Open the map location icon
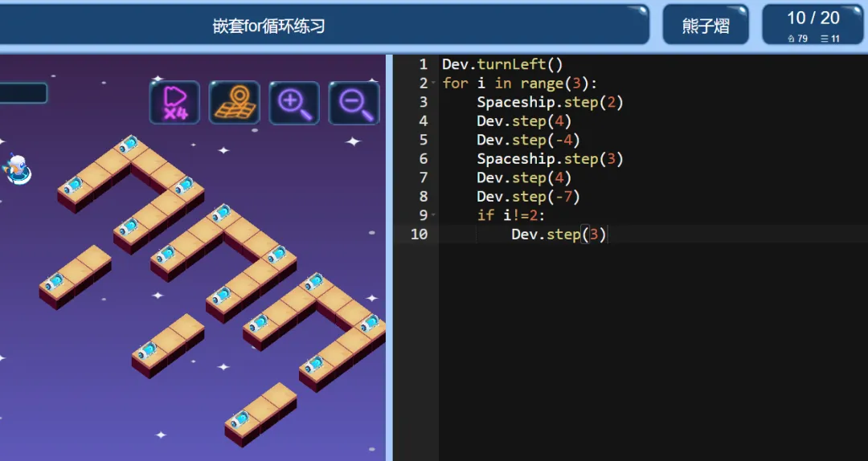The image size is (868, 461). 234,102
